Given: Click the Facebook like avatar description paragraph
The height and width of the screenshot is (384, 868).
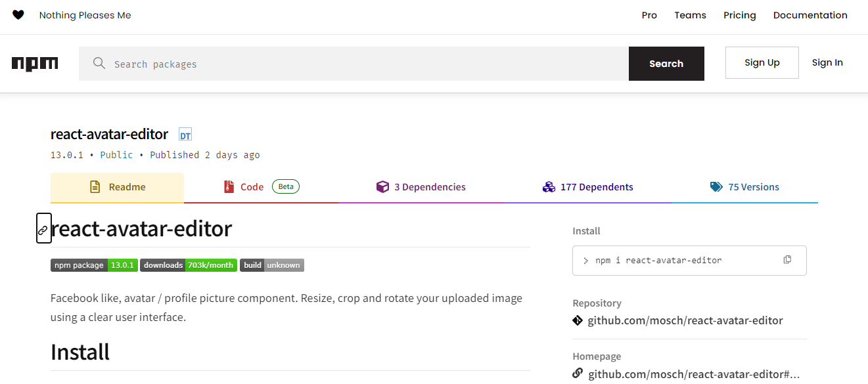Looking at the screenshot, I should point(286,307).
